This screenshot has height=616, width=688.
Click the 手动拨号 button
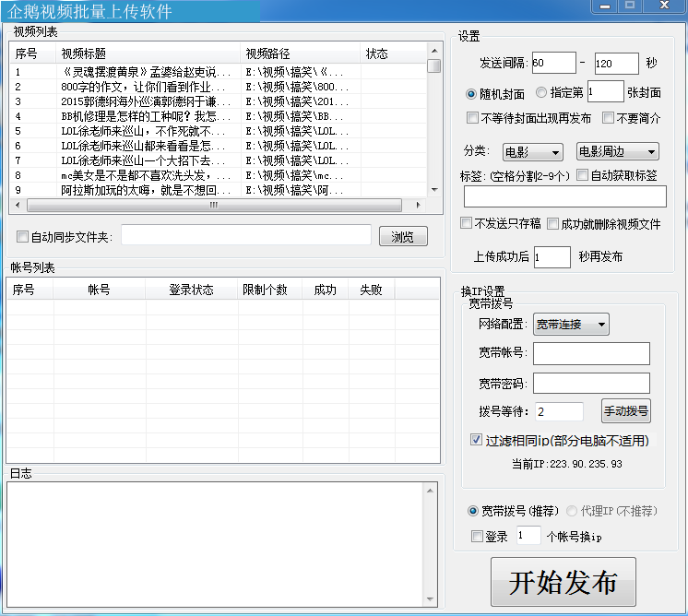tap(625, 411)
